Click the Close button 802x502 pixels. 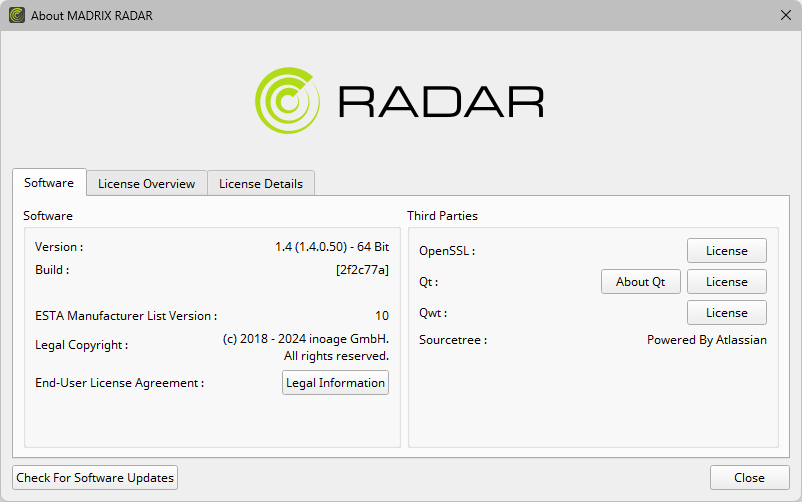[x=749, y=477]
